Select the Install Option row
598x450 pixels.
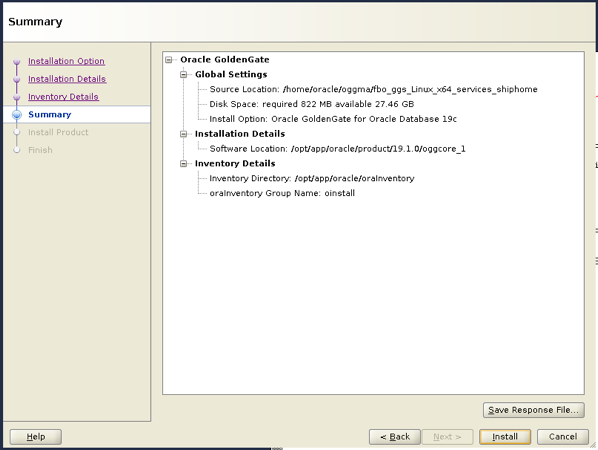click(x=333, y=119)
